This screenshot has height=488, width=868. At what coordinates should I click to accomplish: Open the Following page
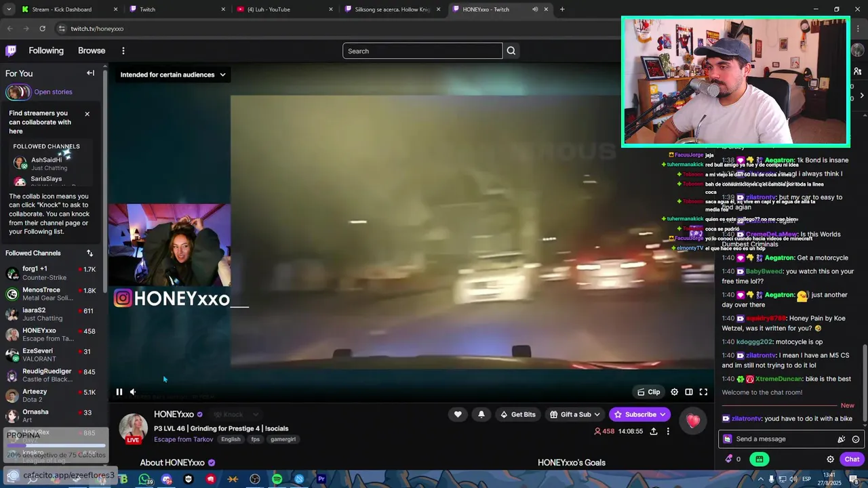coord(46,51)
